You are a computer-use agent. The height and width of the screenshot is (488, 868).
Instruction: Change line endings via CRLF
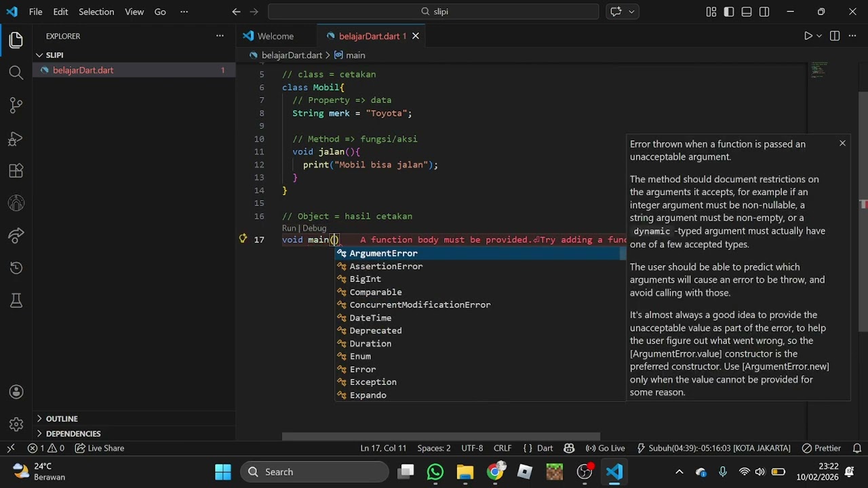(x=502, y=448)
